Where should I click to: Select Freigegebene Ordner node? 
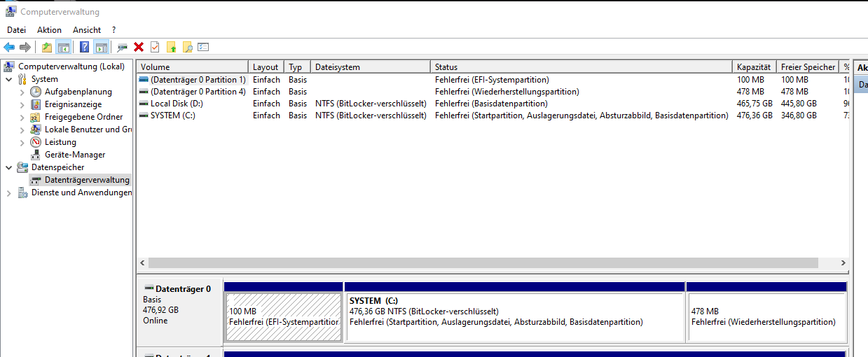(x=83, y=117)
